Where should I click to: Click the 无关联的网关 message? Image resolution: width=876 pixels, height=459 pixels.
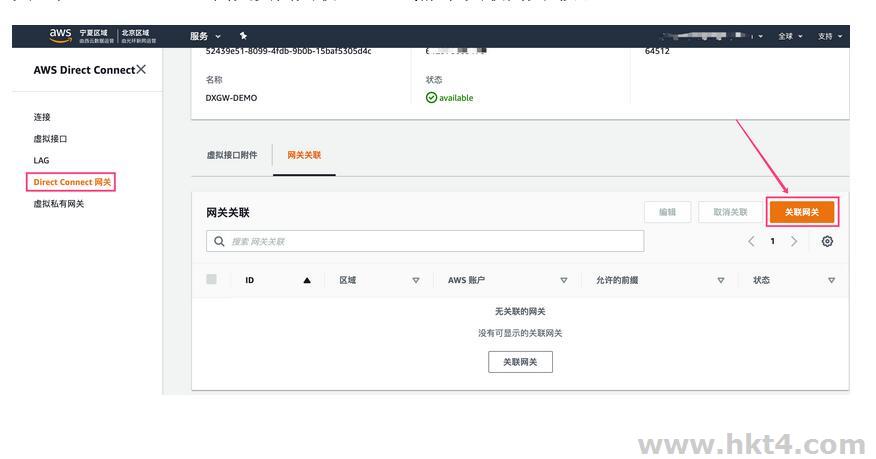520,311
